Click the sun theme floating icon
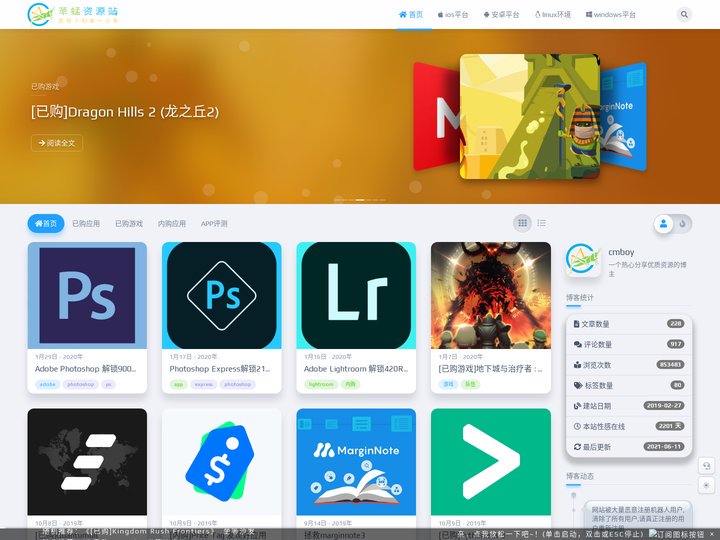Screen dimensions: 720x540 706,485
